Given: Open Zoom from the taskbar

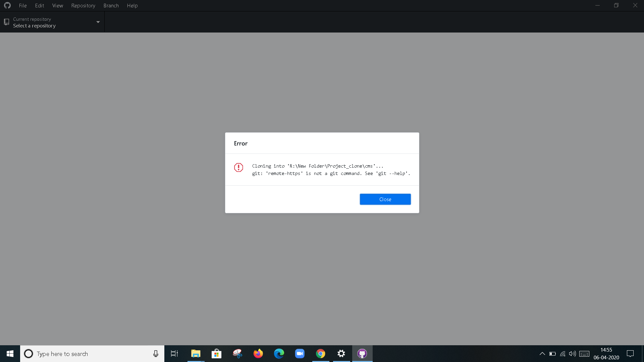Looking at the screenshot, I should [x=300, y=354].
